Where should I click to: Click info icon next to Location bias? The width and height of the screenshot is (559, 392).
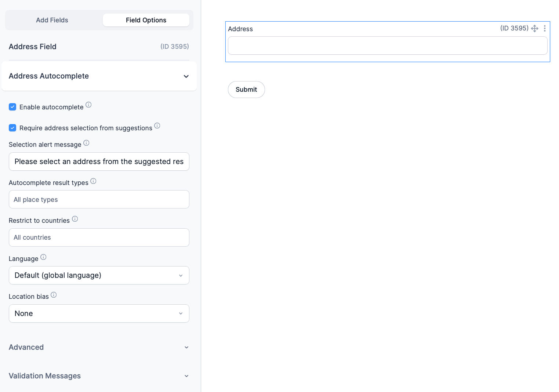tap(54, 295)
